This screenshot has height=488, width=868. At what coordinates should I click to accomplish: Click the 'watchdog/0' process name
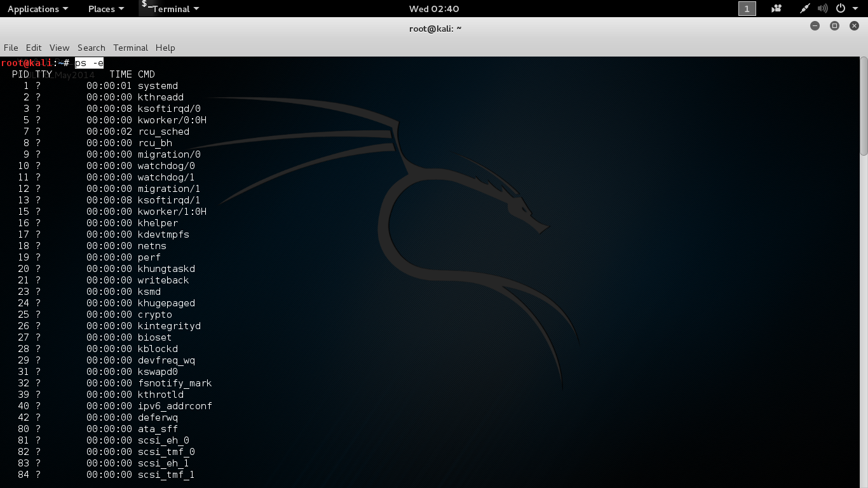coord(166,166)
